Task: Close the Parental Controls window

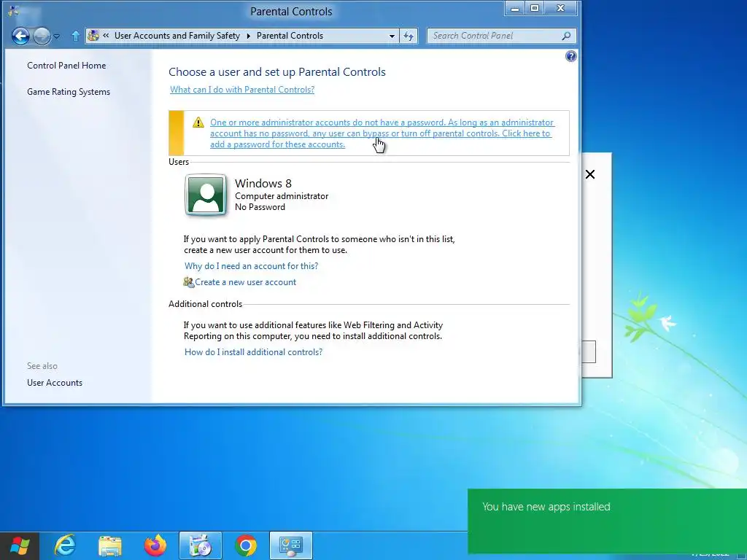Action: point(561,8)
